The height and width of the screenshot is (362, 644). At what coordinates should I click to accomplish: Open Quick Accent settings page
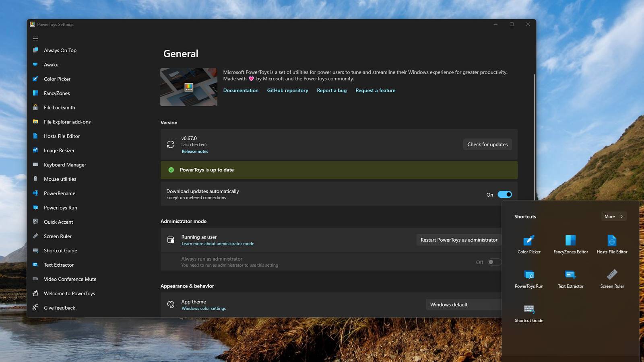(x=58, y=222)
